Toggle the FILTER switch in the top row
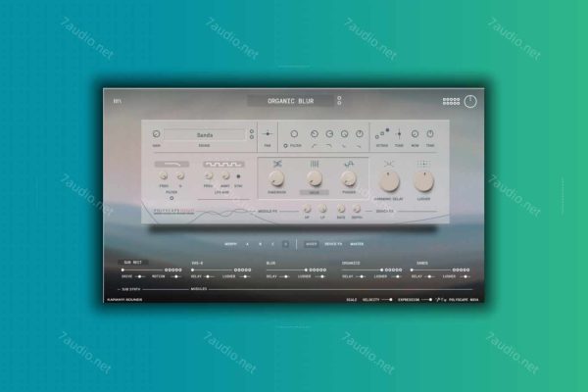The image size is (588, 392). pyautogui.click(x=285, y=146)
